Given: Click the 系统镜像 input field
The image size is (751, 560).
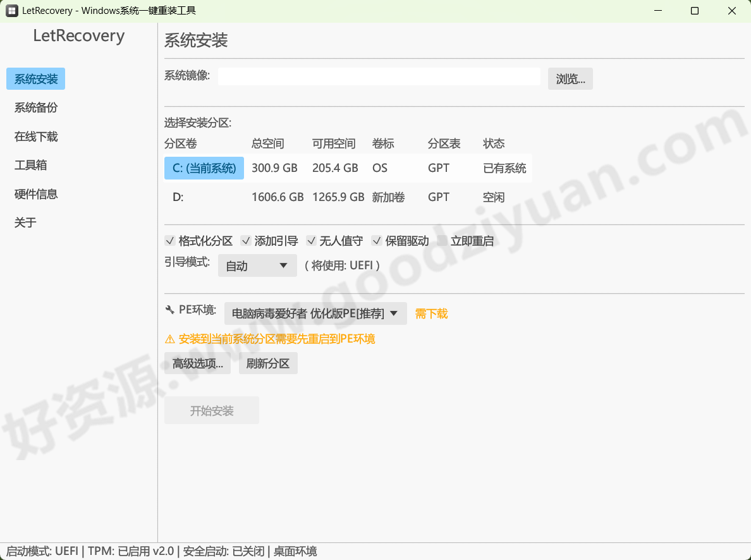Looking at the screenshot, I should point(378,75).
